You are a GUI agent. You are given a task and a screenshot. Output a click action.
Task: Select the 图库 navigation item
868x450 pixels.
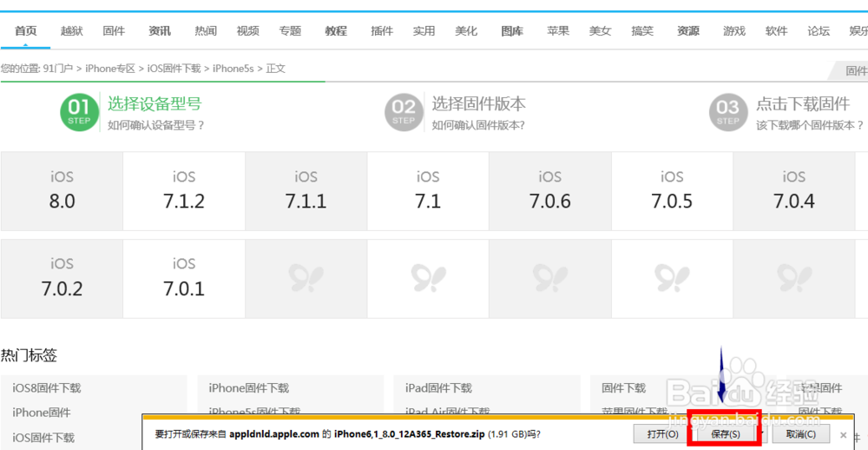click(x=513, y=31)
